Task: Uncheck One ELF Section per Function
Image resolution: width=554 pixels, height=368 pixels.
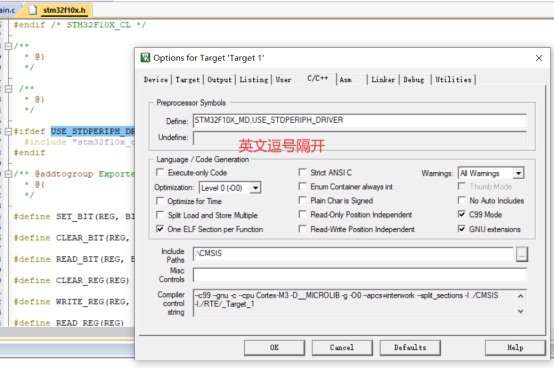Action: (x=160, y=229)
